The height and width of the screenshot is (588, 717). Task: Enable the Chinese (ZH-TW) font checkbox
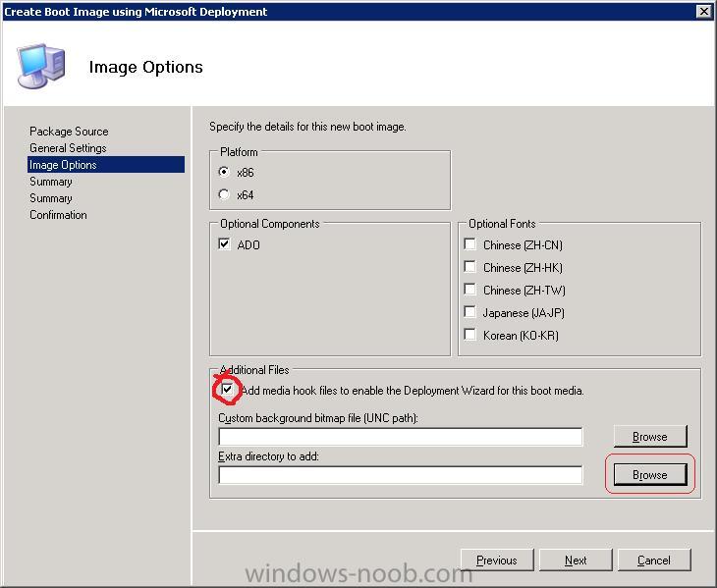pyautogui.click(x=469, y=290)
